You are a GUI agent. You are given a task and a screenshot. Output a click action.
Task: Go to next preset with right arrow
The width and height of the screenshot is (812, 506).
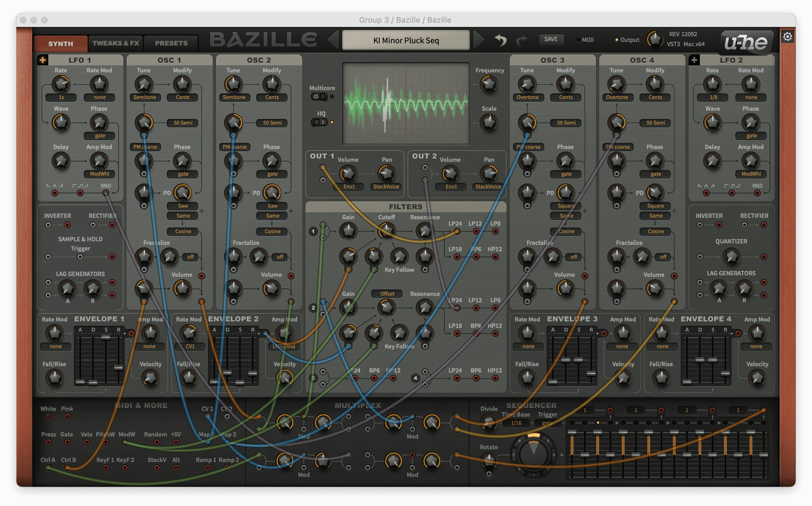point(478,39)
